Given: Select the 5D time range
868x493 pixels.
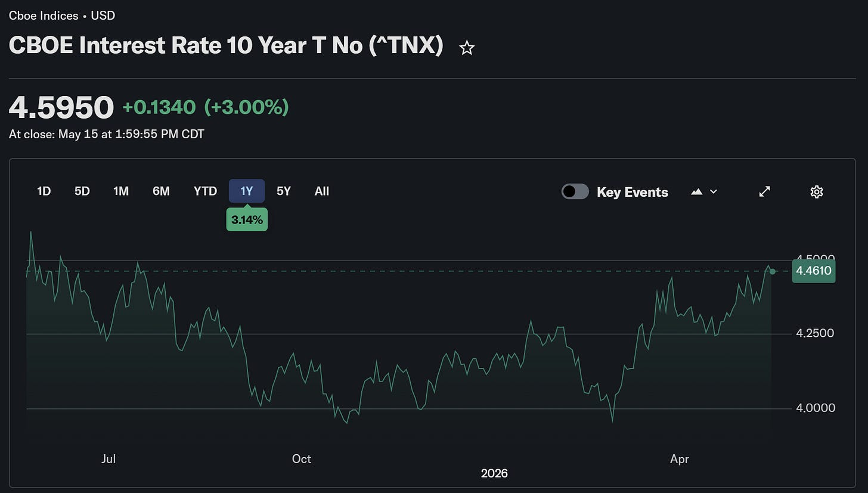Looking at the screenshot, I should [82, 191].
